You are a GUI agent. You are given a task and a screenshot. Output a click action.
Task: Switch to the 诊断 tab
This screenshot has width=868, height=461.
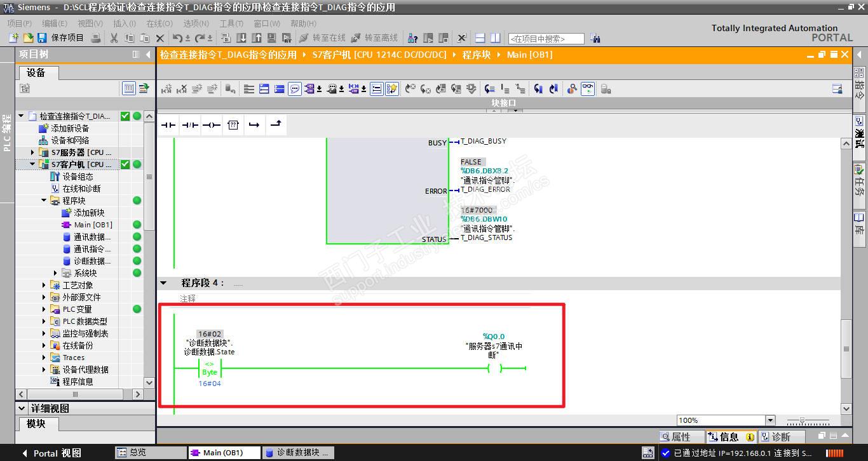pos(781,437)
